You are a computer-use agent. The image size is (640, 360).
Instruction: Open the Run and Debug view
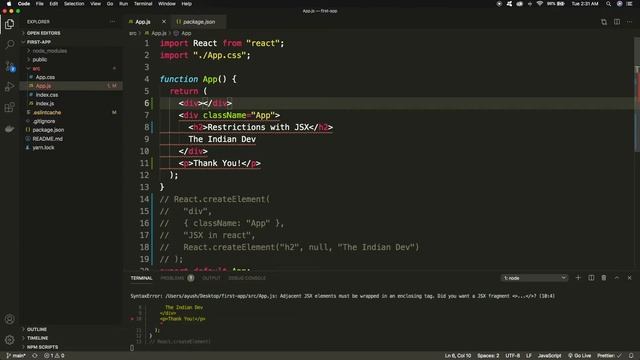tap(9, 87)
